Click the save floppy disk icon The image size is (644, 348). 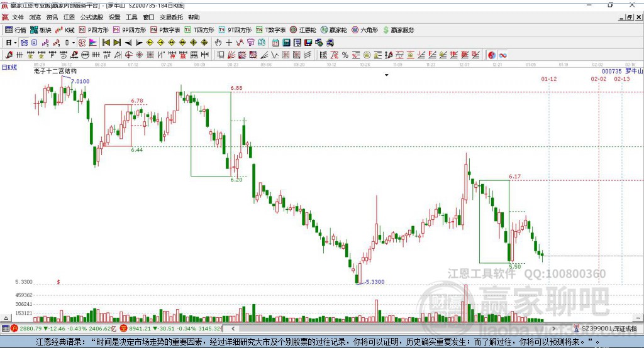pos(308,43)
